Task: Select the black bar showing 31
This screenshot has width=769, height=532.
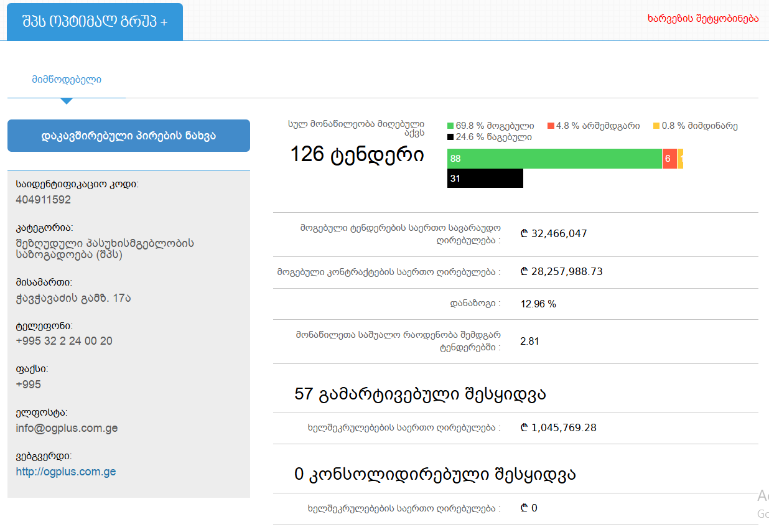Action: [x=485, y=179]
